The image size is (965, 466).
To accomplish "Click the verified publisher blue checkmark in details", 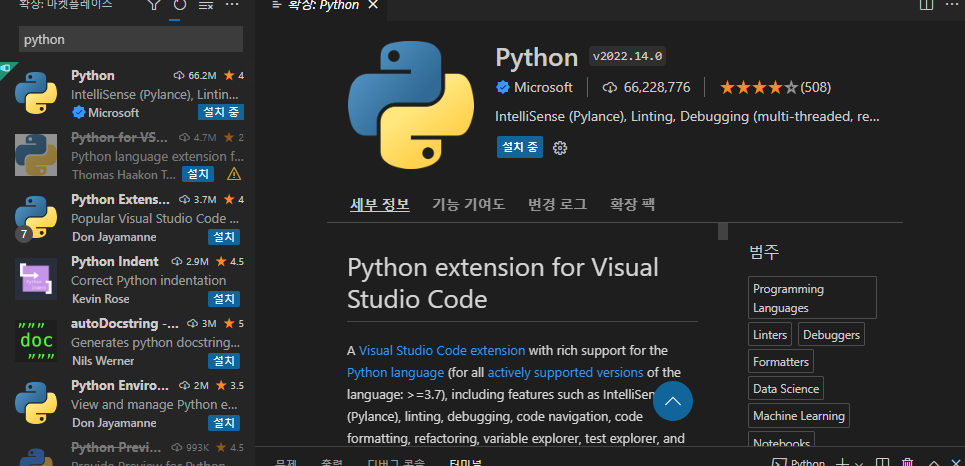I will click(503, 87).
